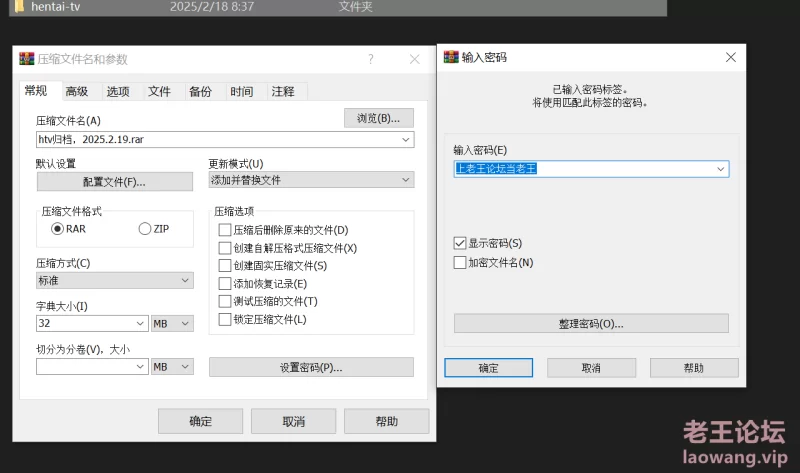Enable the 加密文件名 checkbox
Image resolution: width=800 pixels, height=473 pixels.
[x=460, y=263]
